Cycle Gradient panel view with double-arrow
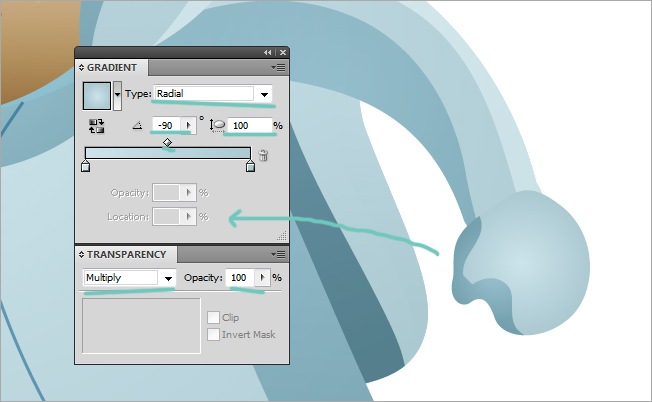Image resolution: width=652 pixels, height=402 pixels. (x=82, y=67)
